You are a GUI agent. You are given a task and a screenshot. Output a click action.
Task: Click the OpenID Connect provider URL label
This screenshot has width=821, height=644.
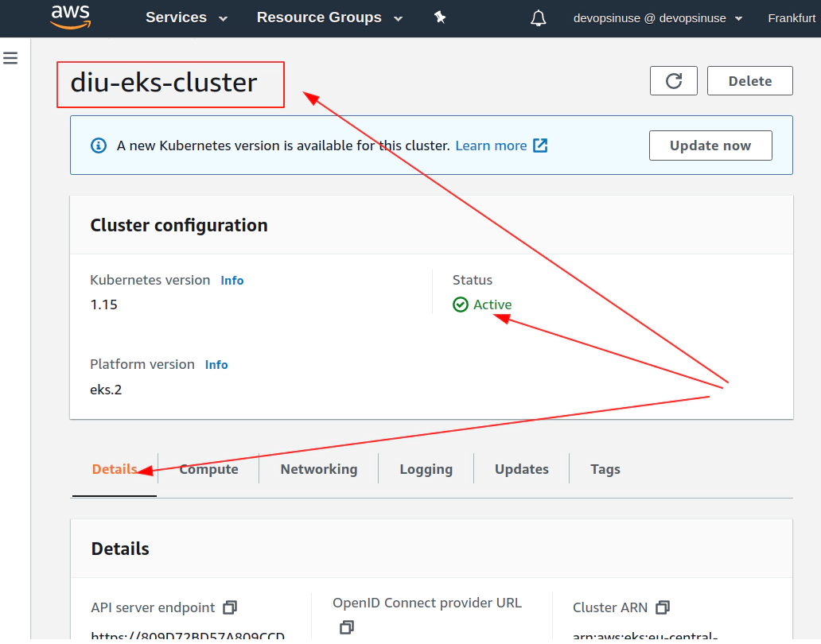point(427,603)
